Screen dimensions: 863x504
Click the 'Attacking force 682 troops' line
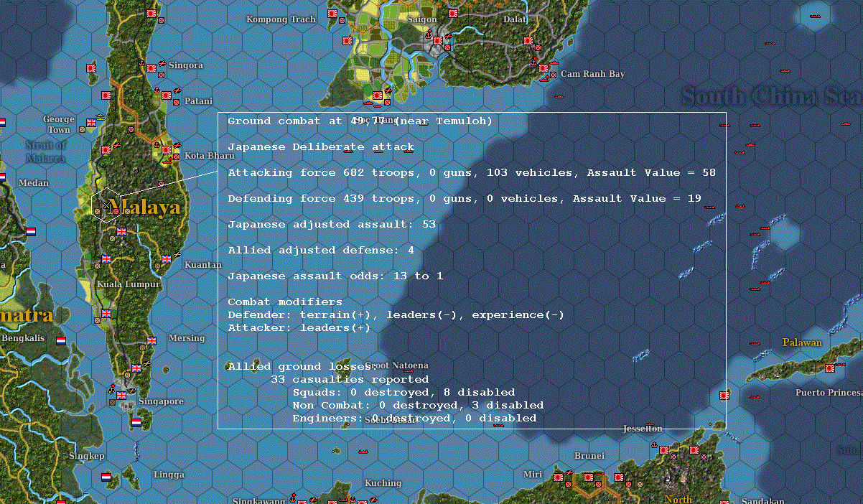(472, 173)
